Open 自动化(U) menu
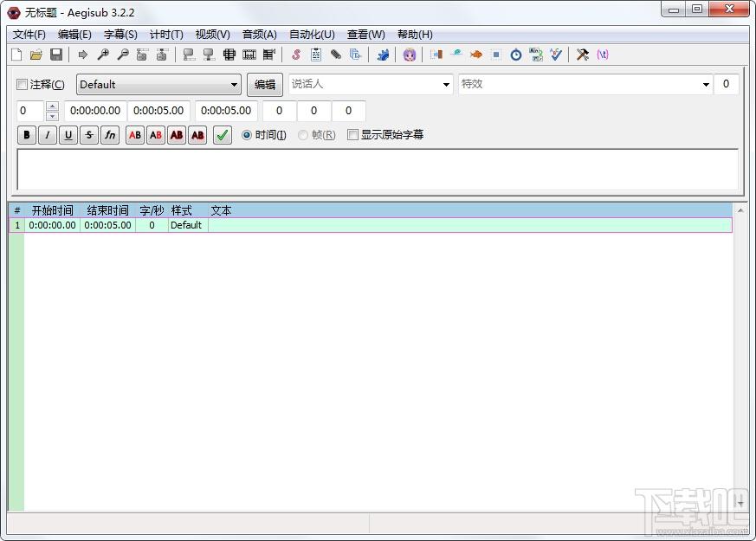756x541 pixels. tap(312, 35)
